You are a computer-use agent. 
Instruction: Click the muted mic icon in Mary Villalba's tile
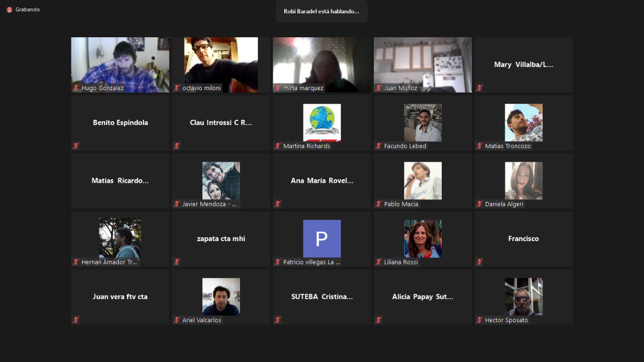click(479, 88)
